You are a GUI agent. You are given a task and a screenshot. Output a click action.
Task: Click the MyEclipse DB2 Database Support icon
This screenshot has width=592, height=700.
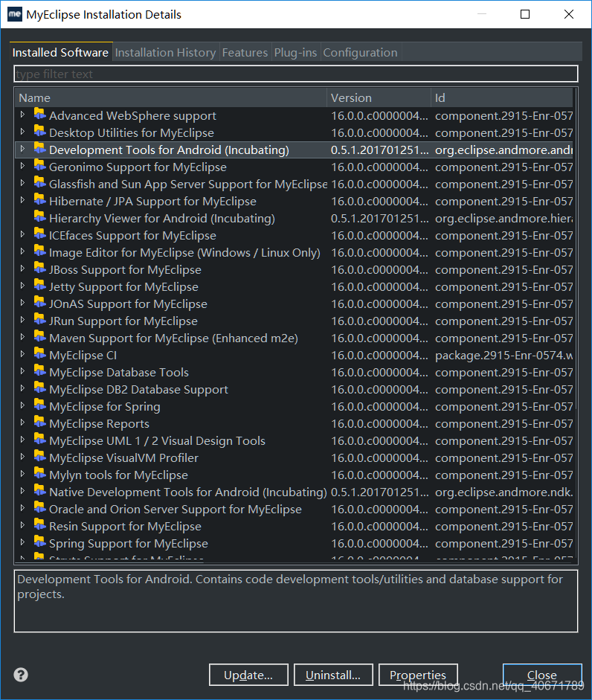pos(39,388)
